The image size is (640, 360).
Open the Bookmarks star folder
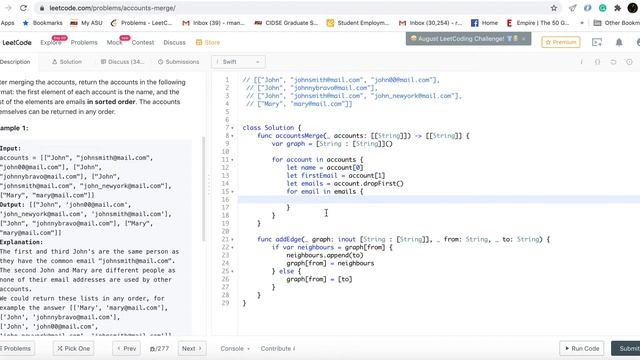coord(42,23)
